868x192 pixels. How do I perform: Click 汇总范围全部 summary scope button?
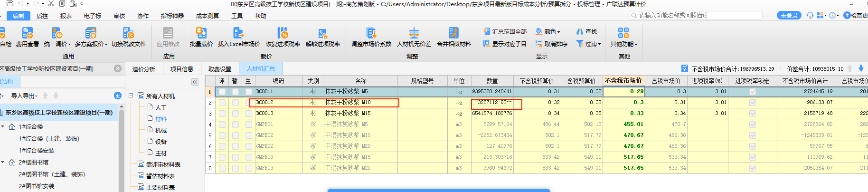click(x=505, y=31)
